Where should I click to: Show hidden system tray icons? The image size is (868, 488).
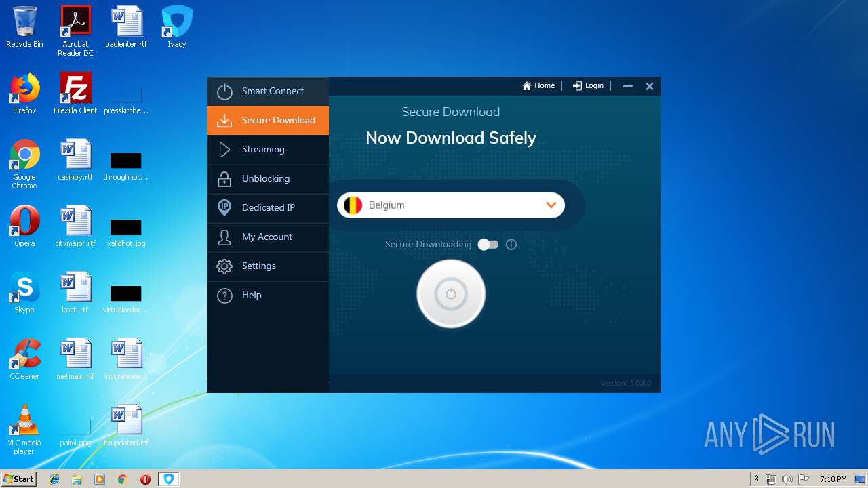coord(756,479)
